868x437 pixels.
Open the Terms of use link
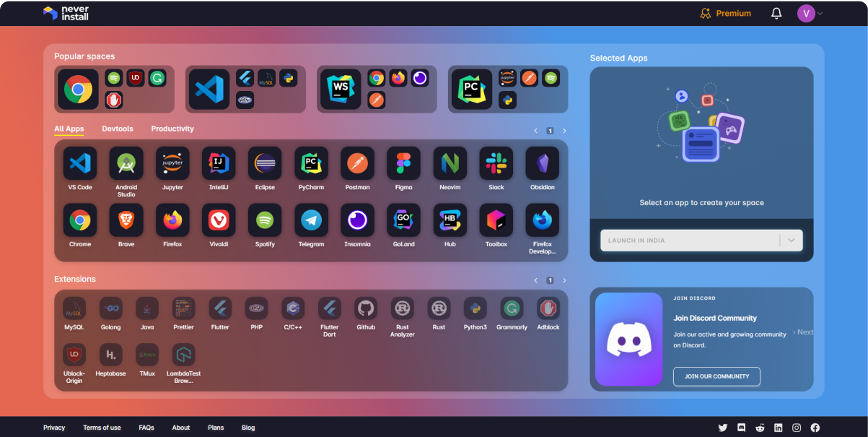pos(102,428)
